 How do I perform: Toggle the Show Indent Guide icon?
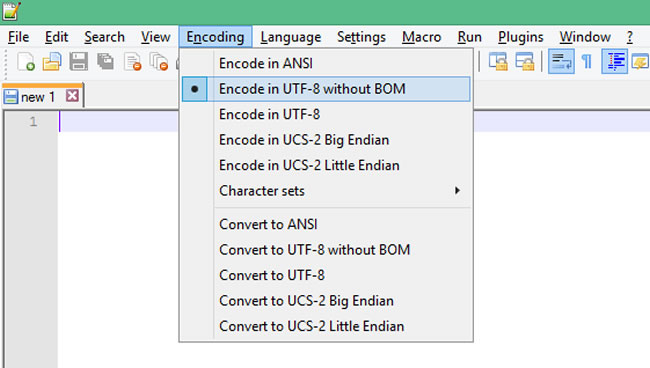[x=614, y=61]
